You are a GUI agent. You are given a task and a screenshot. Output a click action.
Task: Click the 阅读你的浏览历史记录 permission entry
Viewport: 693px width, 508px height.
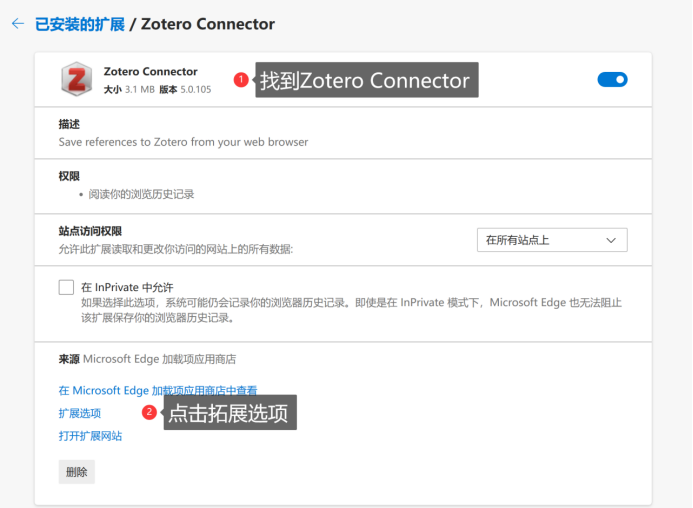(x=141, y=194)
